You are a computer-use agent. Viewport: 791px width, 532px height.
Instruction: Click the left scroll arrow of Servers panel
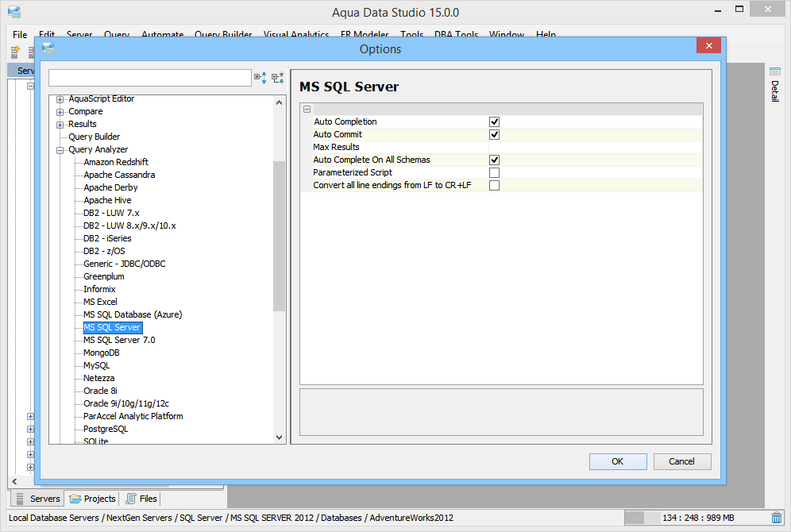pos(14,481)
